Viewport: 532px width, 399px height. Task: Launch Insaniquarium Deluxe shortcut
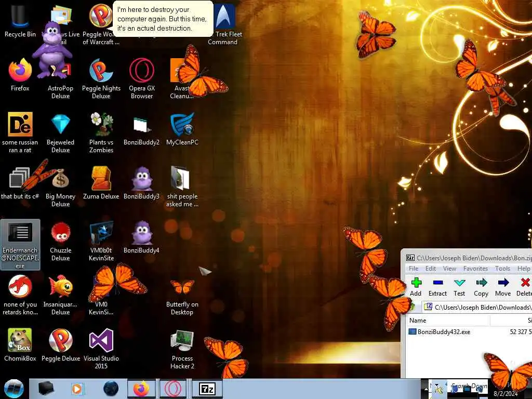[x=60, y=295]
